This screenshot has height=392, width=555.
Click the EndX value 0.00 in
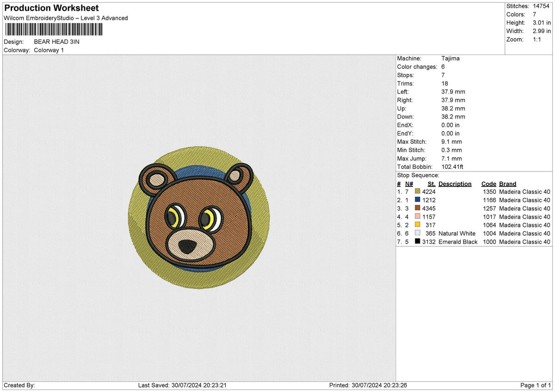(450, 125)
